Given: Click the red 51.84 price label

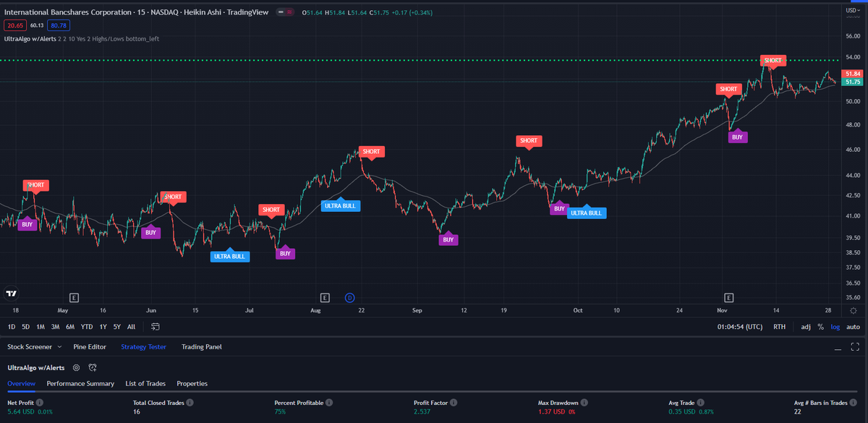Looking at the screenshot, I should 853,74.
